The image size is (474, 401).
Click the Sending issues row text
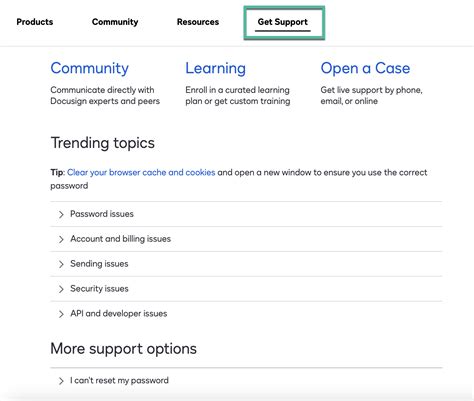(x=99, y=264)
